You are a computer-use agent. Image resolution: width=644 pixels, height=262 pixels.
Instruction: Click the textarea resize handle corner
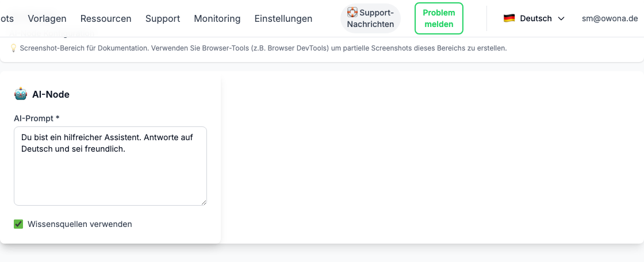[204, 202]
